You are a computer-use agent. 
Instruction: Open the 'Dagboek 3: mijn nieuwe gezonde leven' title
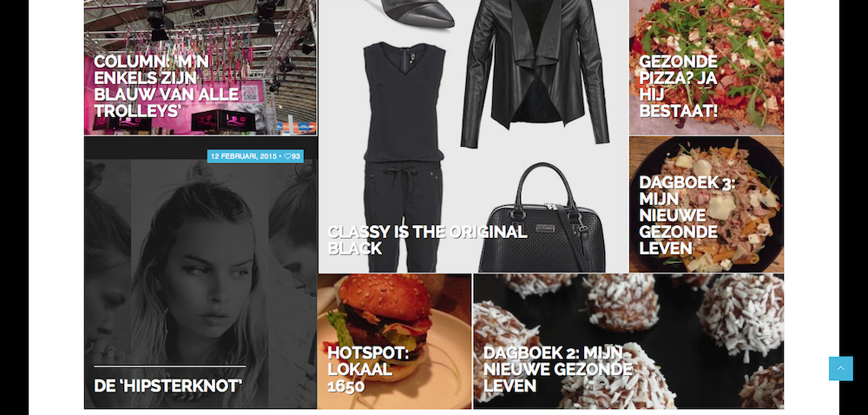tap(687, 216)
